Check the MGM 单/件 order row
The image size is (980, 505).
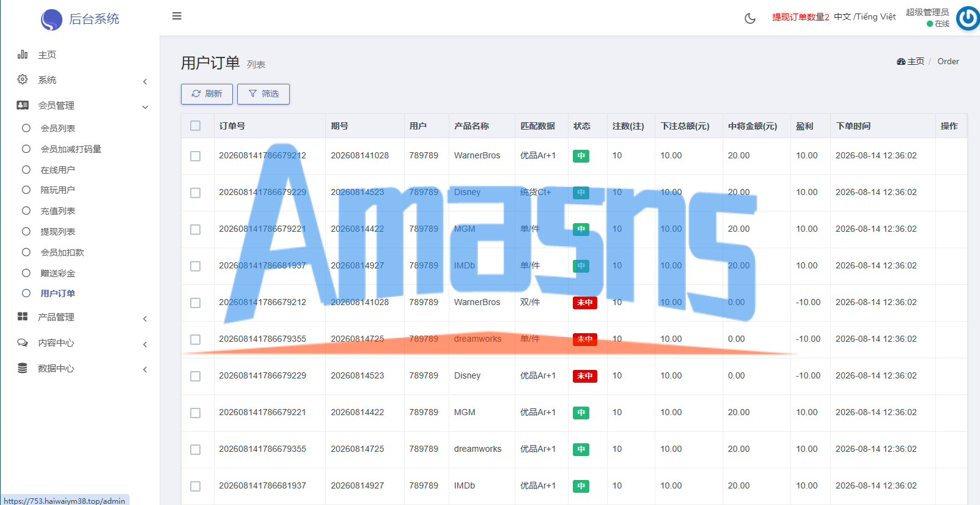tap(196, 229)
